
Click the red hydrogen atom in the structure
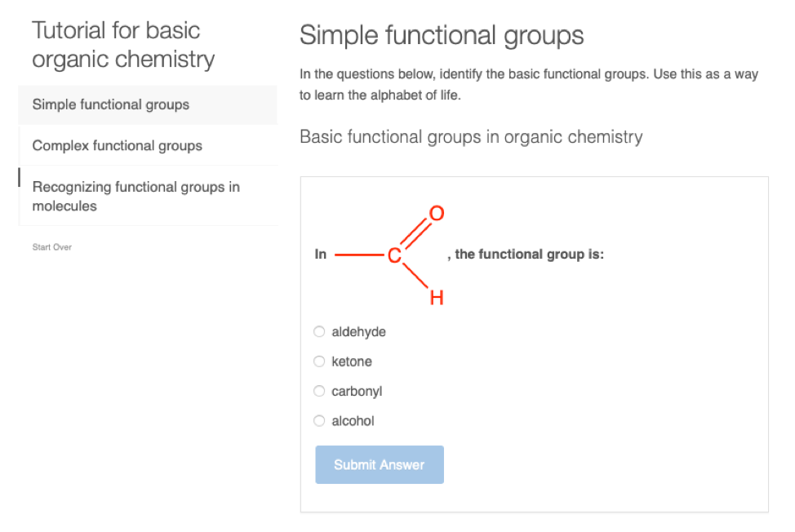point(437,298)
